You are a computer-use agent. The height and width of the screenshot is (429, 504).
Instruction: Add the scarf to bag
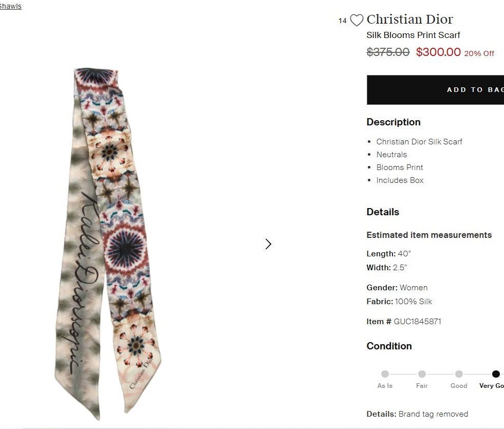pyautogui.click(x=436, y=90)
